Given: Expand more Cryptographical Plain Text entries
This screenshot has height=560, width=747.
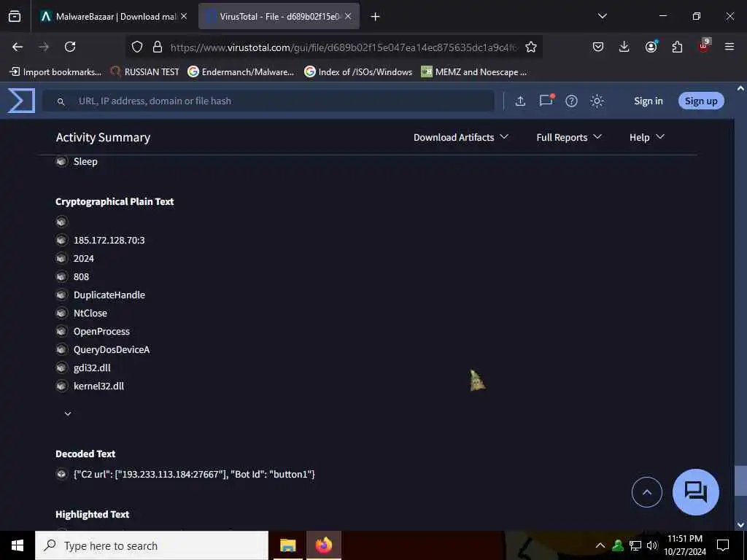Looking at the screenshot, I should point(68,414).
